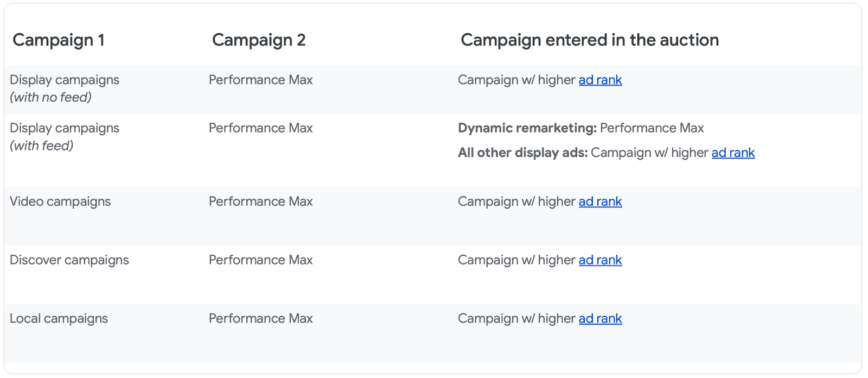This screenshot has height=378, width=868.
Task: Open ad rank link in Discover campaigns row
Action: pyautogui.click(x=600, y=260)
